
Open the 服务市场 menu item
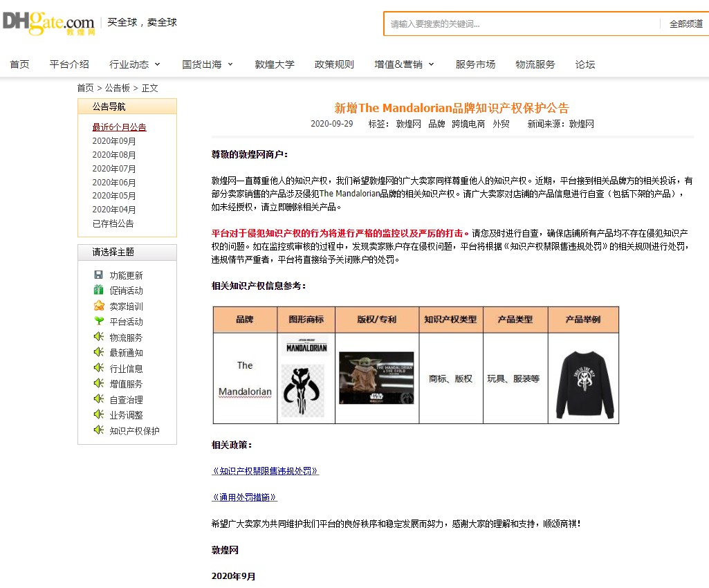(475, 65)
